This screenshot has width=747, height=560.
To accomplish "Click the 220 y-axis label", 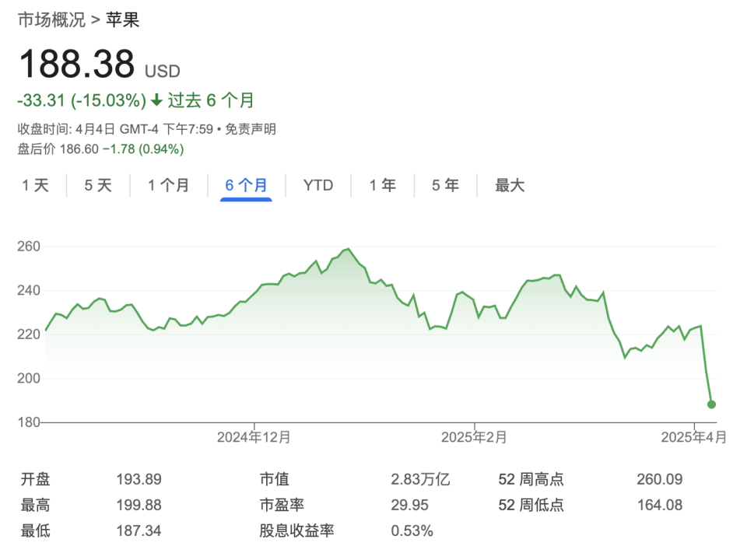I will click(29, 334).
